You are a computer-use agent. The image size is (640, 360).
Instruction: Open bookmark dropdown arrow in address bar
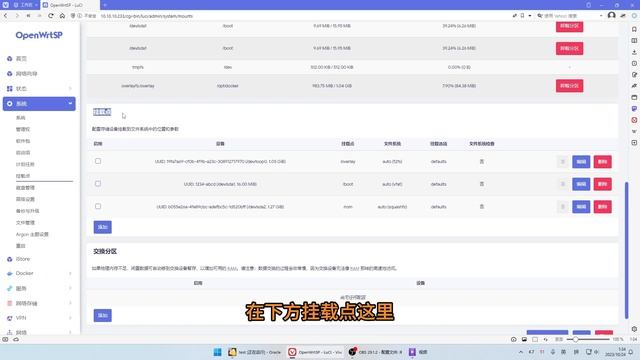pos(530,16)
